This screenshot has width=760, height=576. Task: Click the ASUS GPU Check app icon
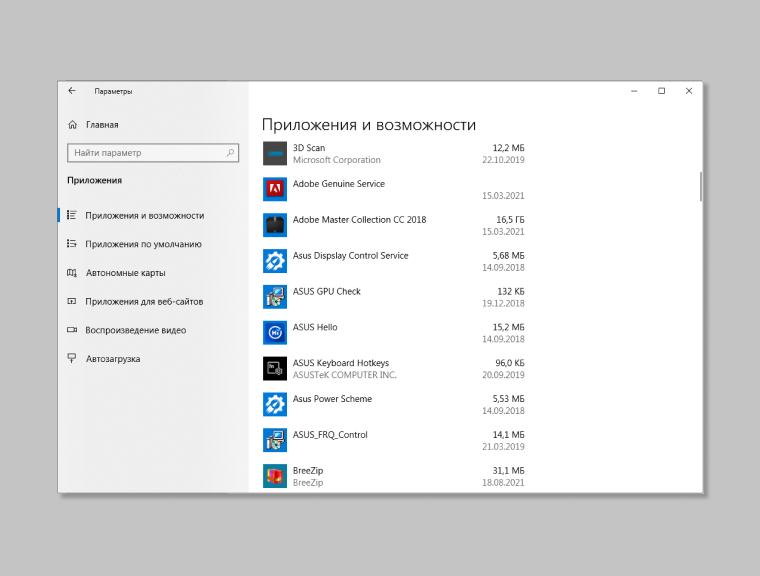point(275,297)
